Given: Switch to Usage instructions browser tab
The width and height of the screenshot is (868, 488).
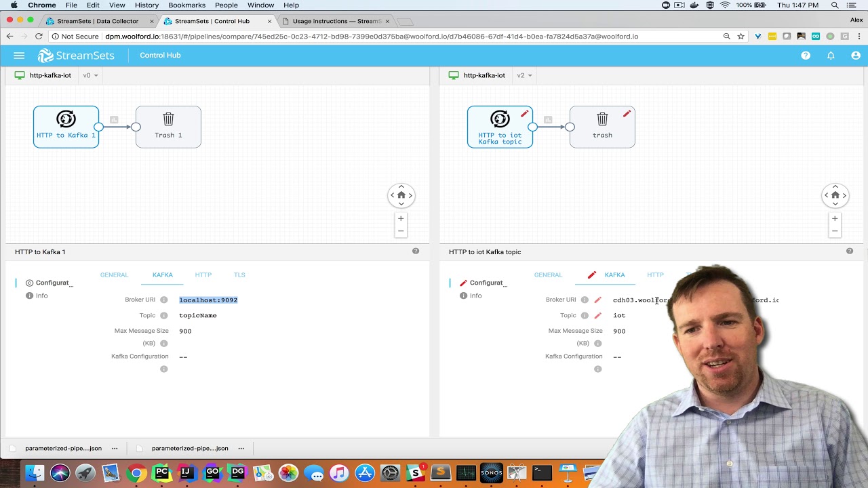Looking at the screenshot, I should click(337, 21).
